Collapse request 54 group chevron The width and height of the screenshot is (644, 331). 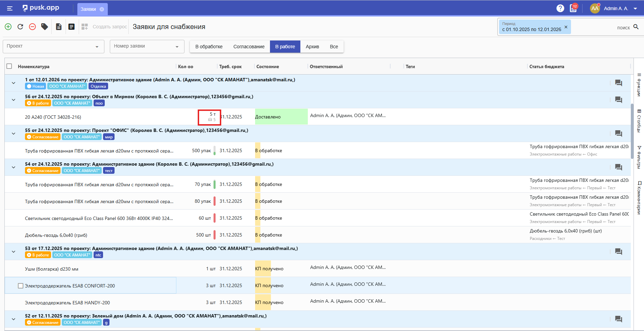tap(14, 167)
